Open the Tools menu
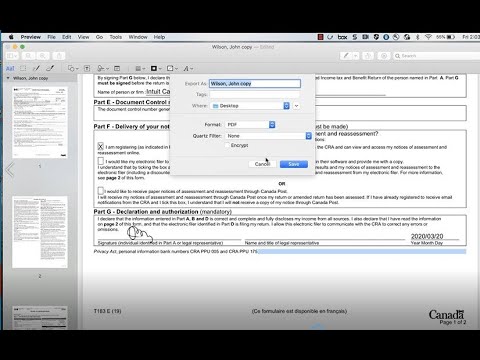480x360 pixels. (116, 37)
